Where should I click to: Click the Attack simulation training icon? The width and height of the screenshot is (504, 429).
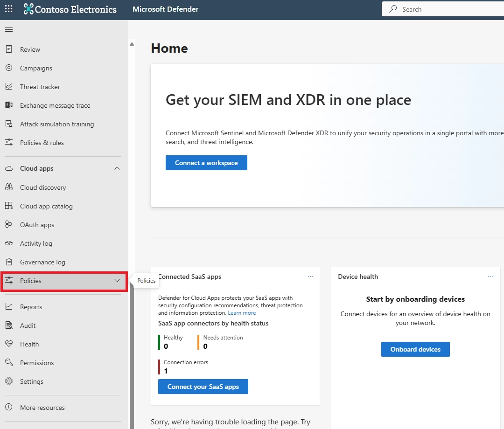9,124
